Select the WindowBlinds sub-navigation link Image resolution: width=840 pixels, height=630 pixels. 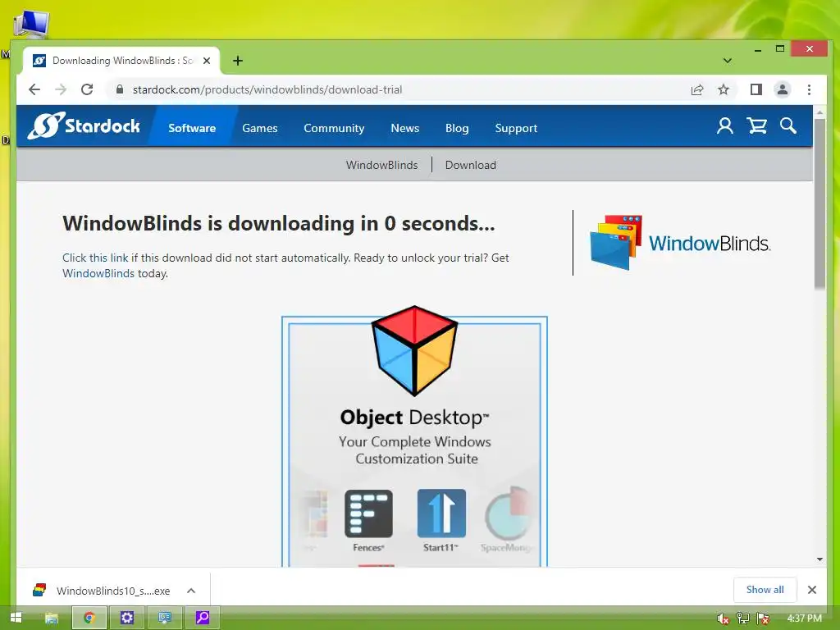382,165
